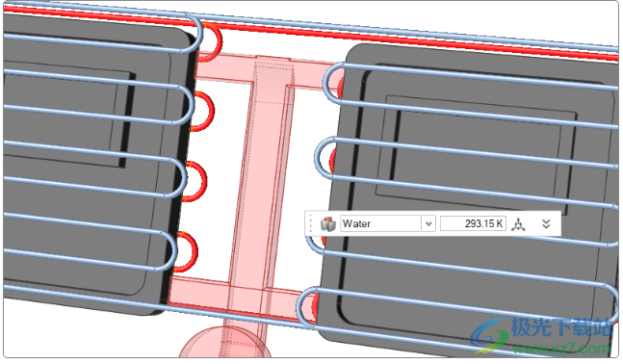Click the material cubes icon beside Water
Viewport: 623px width, 364px height.
[328, 224]
